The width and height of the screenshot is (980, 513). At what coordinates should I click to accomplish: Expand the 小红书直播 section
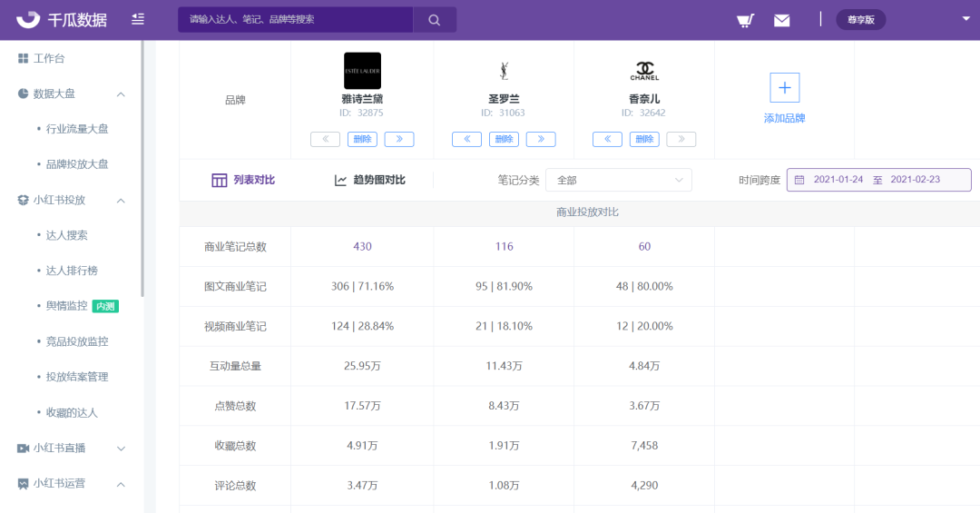(x=122, y=449)
